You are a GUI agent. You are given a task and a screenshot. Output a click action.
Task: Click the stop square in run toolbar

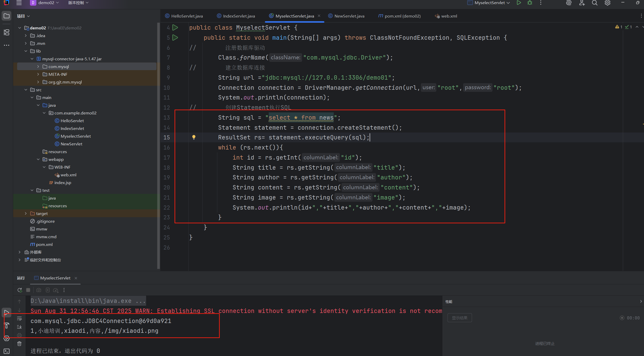[x=28, y=290]
